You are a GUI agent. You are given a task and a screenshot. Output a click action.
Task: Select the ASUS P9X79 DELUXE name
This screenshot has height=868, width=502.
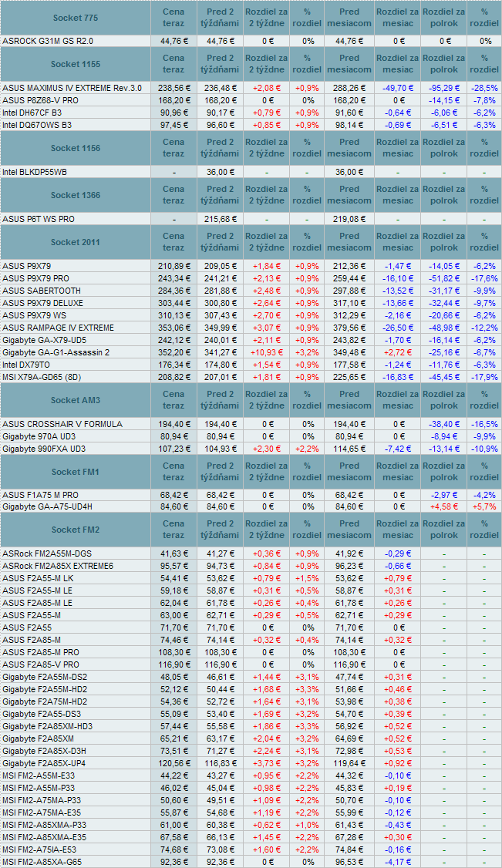[x=42, y=304]
